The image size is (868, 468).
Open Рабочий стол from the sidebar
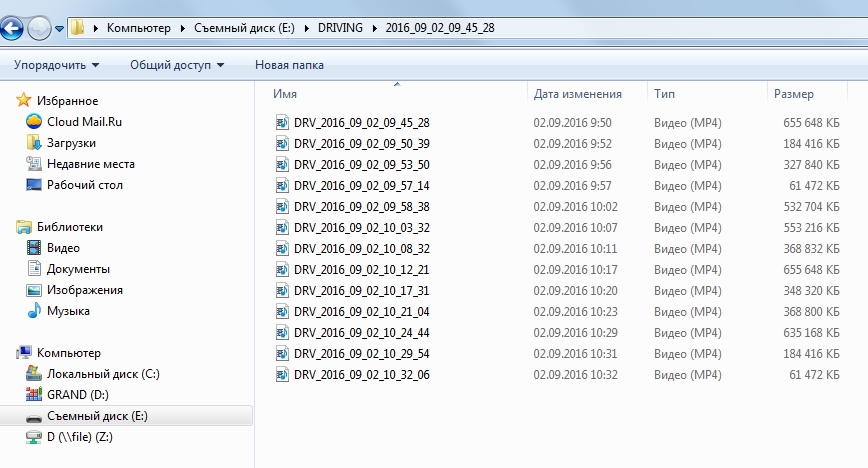pyautogui.click(x=84, y=185)
